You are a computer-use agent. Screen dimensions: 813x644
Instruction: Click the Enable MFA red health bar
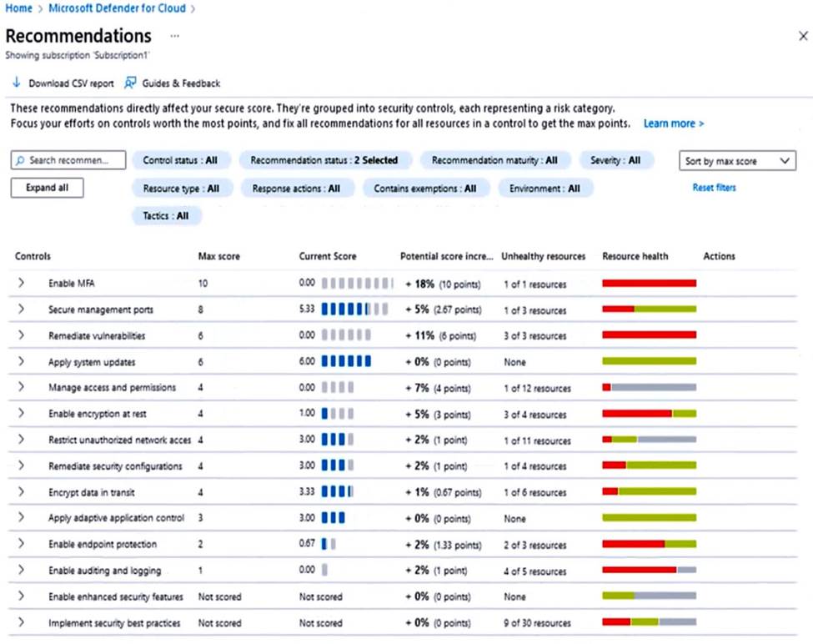tap(649, 284)
